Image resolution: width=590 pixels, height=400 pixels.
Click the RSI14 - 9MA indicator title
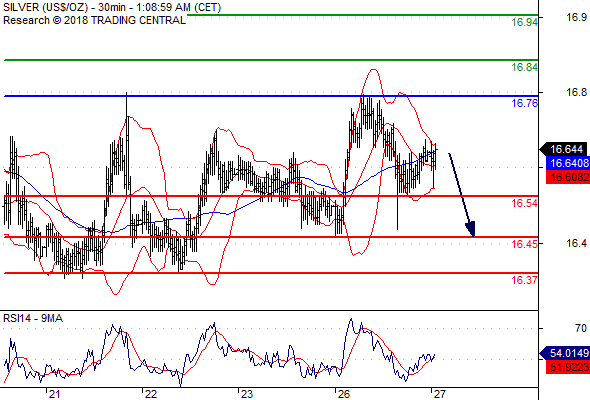click(33, 318)
